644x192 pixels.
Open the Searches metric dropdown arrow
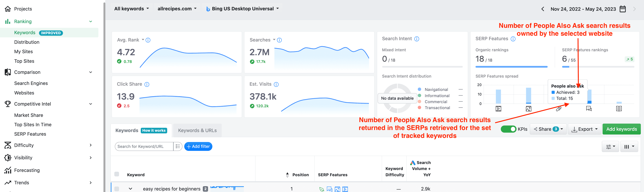pyautogui.click(x=274, y=40)
